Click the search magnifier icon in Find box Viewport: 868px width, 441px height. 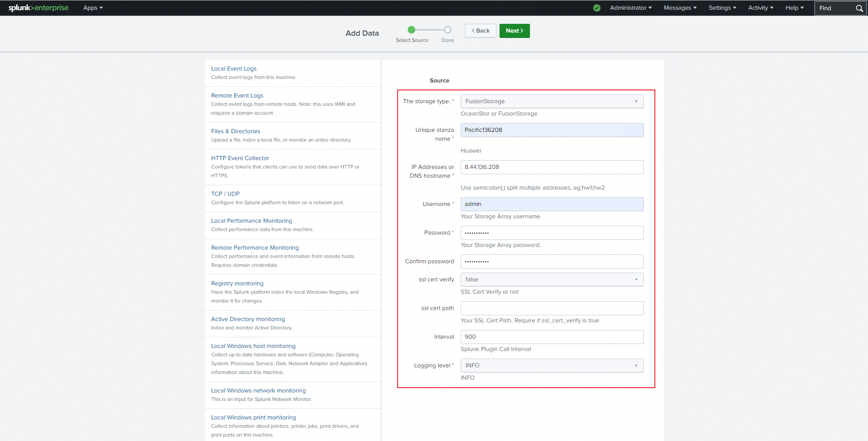[x=859, y=8]
